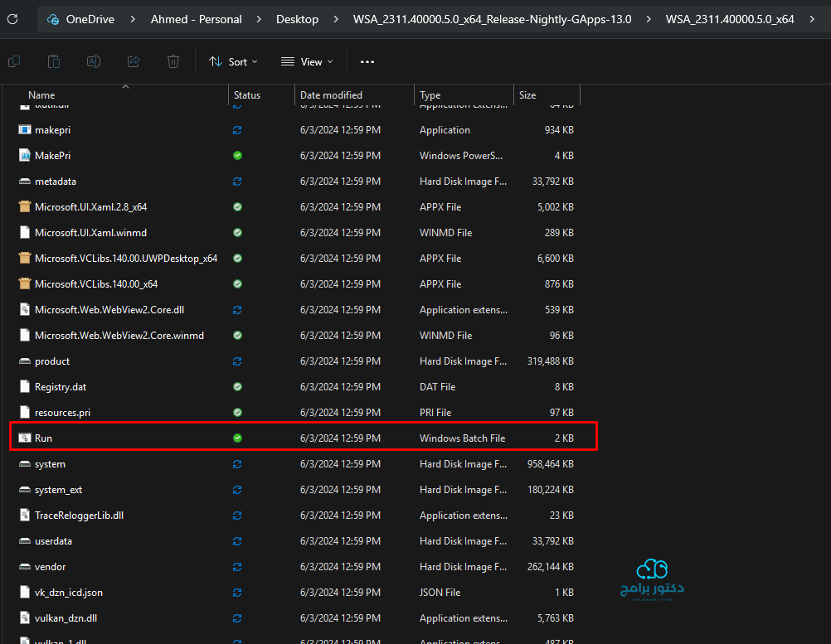This screenshot has height=644, width=831.
Task: Select the vk_dzn_icd.json file icon
Action: point(24,592)
